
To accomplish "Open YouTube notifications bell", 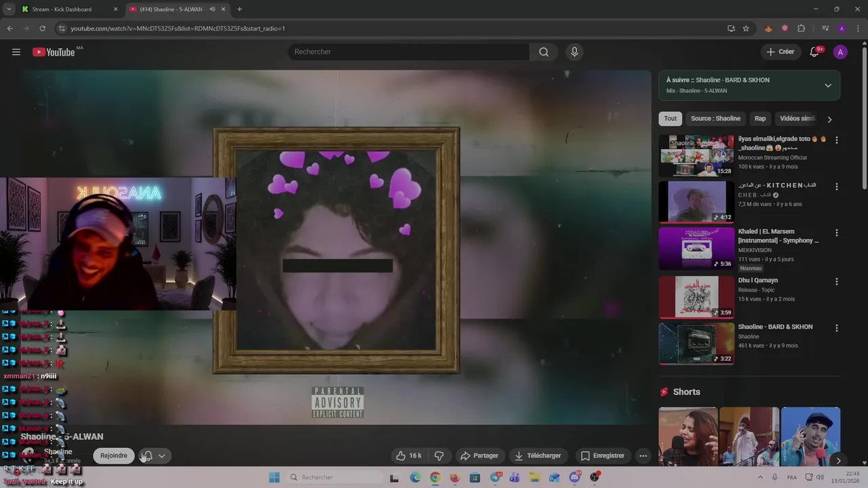I will (815, 52).
